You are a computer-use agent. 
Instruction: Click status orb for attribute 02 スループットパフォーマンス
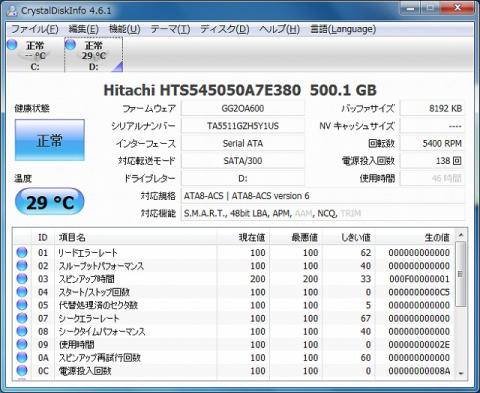coord(22,265)
